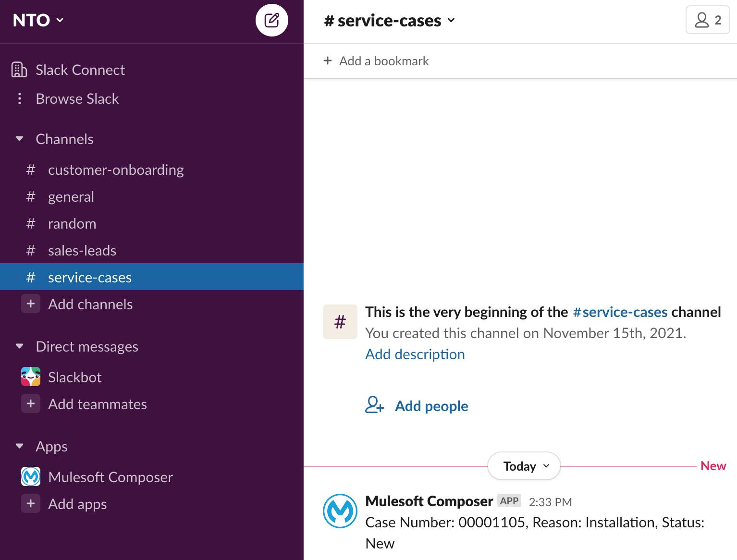The height and width of the screenshot is (560, 737).
Task: Click hash icon beside general
Action: coord(31,196)
